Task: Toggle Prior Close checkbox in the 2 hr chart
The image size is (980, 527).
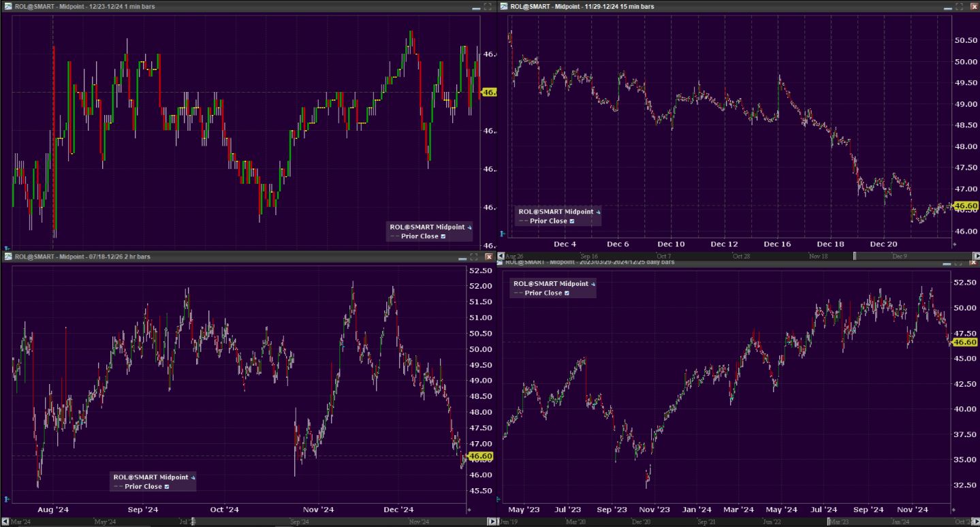Action: click(x=167, y=486)
